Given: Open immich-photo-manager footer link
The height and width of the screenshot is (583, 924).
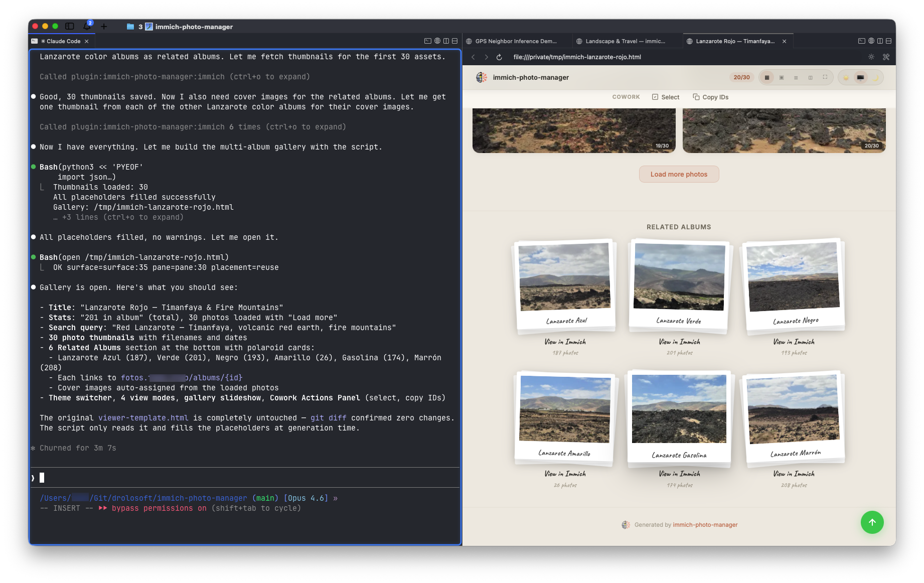Looking at the screenshot, I should coord(705,525).
